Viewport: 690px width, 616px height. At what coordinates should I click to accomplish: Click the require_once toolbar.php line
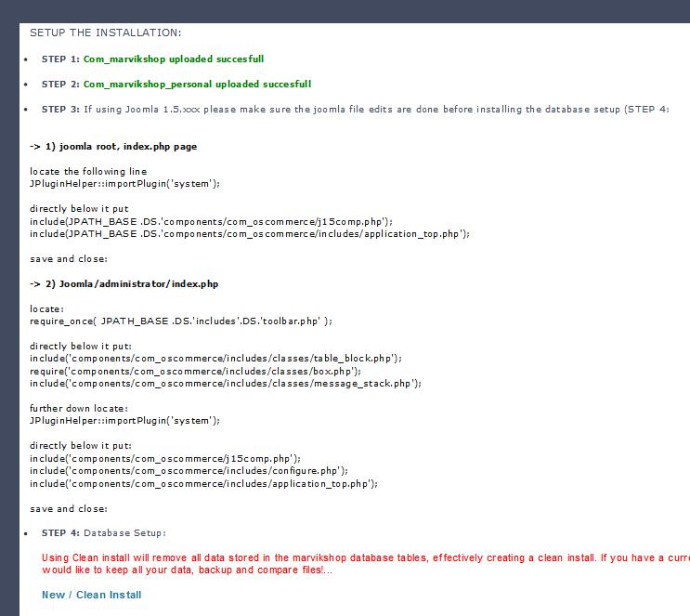click(181, 321)
